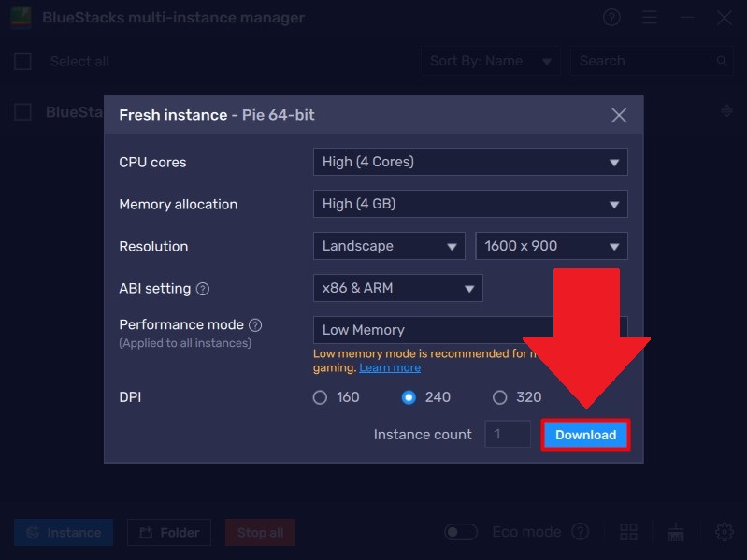The width and height of the screenshot is (747, 560).
Task: Open Eco mode help icon
Action: 581,531
